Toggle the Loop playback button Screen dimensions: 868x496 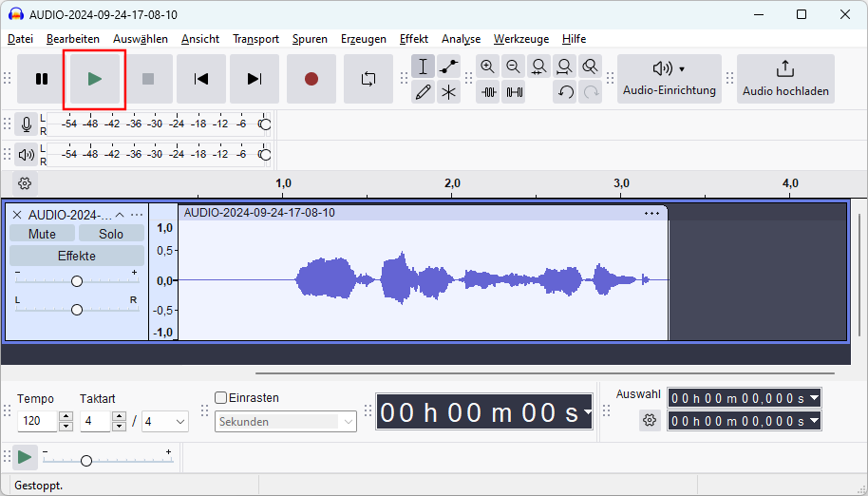368,79
